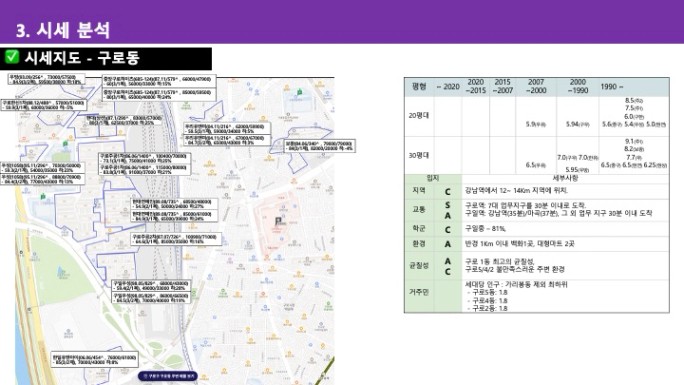
Task: Click the green check mark beside 시세지도 - 구로동
Action: pos(12,57)
